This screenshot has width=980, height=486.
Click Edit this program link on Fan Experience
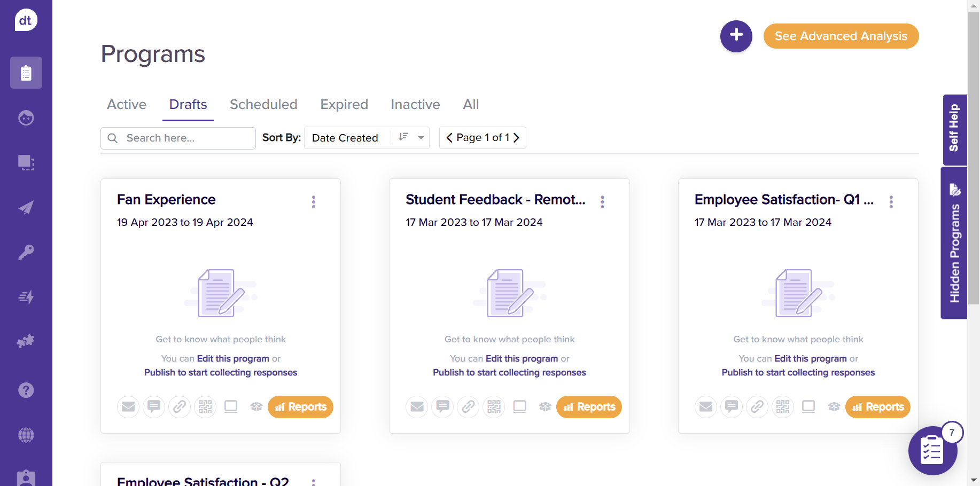(233, 358)
